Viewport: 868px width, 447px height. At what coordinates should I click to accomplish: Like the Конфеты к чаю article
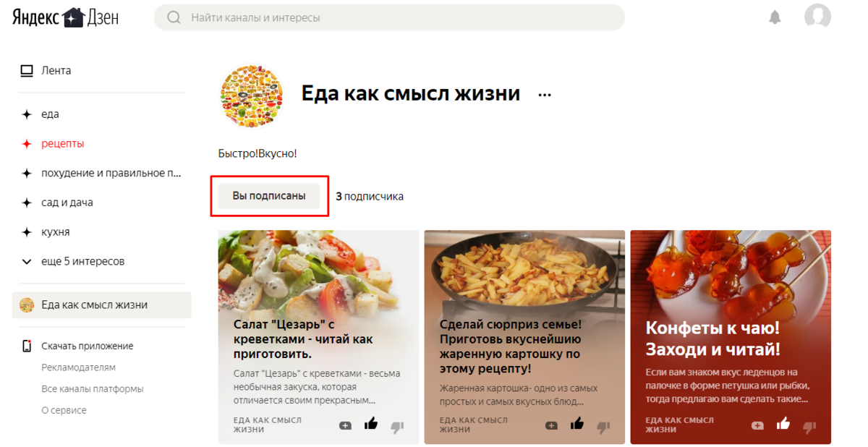783,424
